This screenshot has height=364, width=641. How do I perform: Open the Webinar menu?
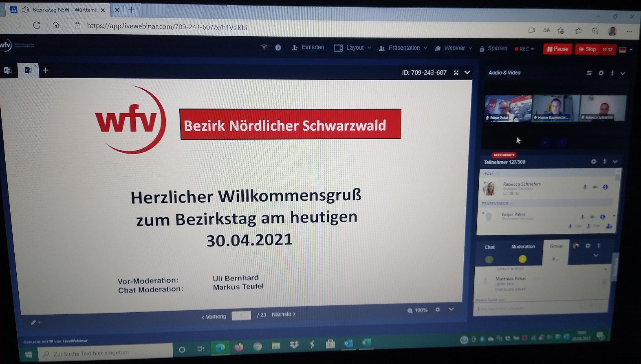pos(454,48)
